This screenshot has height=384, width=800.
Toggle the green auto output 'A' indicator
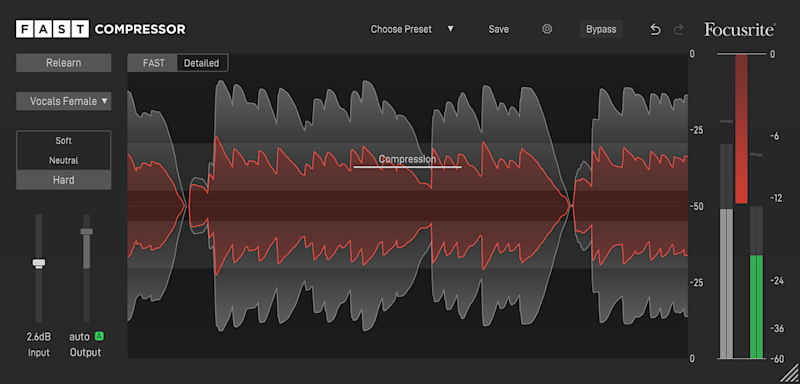click(x=99, y=336)
